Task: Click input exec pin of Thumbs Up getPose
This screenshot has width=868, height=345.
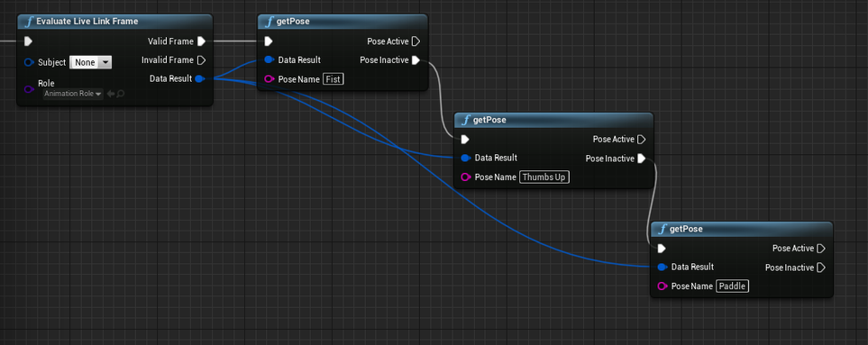Action: (x=465, y=139)
